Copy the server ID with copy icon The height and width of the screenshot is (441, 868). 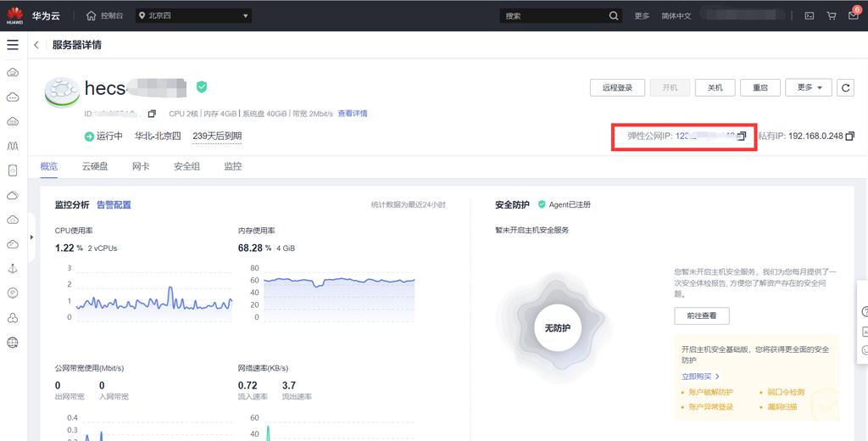(x=153, y=114)
